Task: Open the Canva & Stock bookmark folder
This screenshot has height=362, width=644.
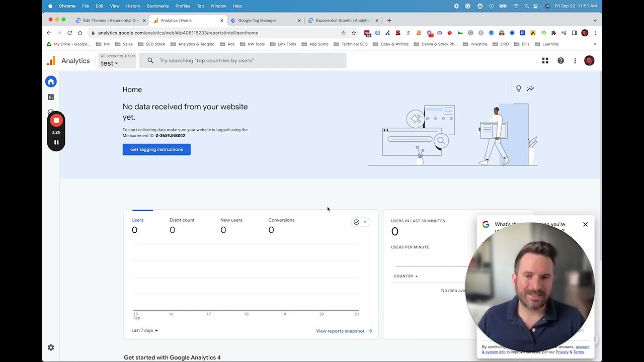Action: pyautogui.click(x=435, y=44)
